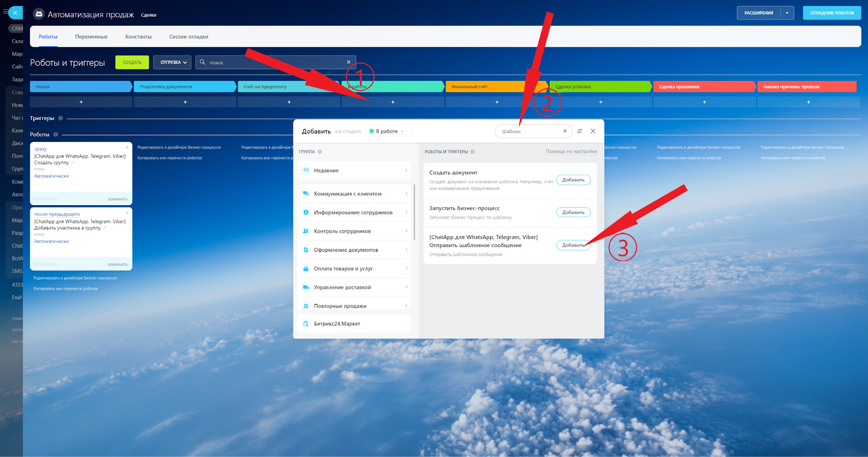Open the 'ОТГРУЗКА' pipeline dropdown

pyautogui.click(x=173, y=62)
